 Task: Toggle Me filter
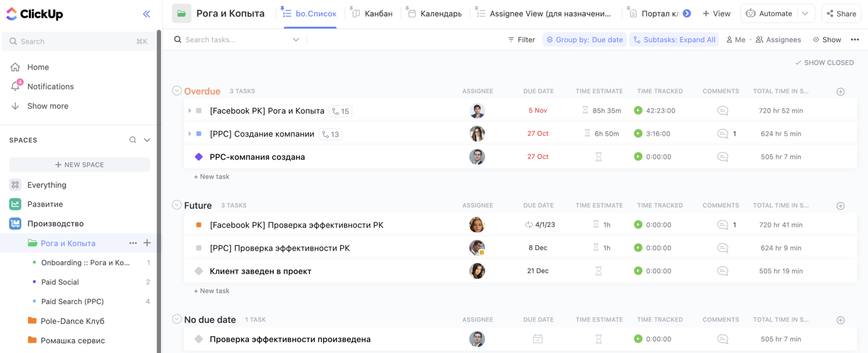tap(736, 40)
